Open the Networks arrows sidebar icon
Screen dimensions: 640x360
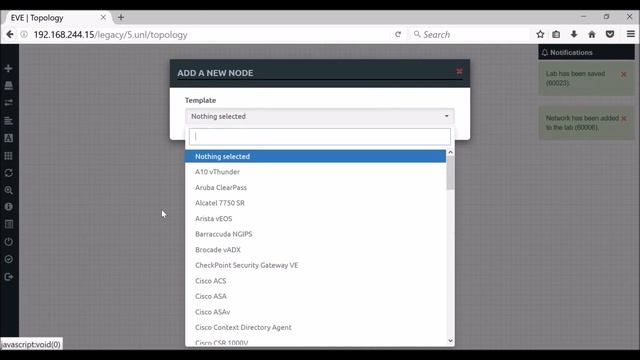coord(8,102)
